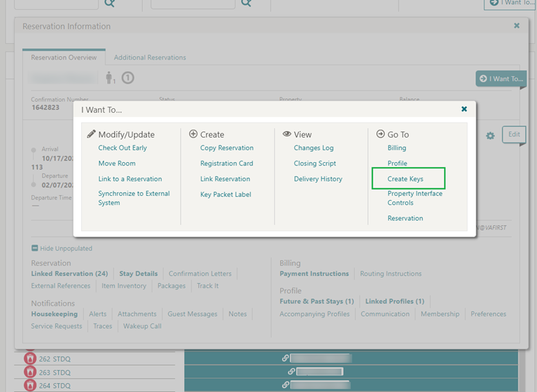Click the eye View icon

pyautogui.click(x=287, y=134)
